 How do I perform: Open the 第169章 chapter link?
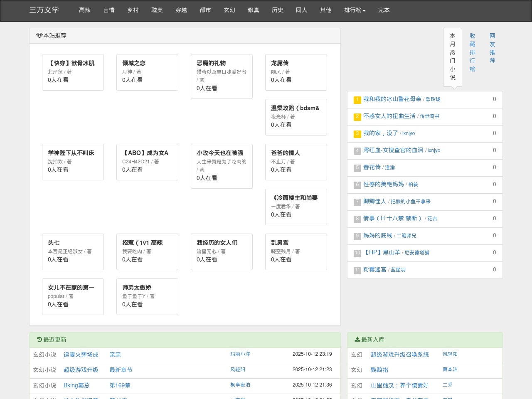[120, 385]
